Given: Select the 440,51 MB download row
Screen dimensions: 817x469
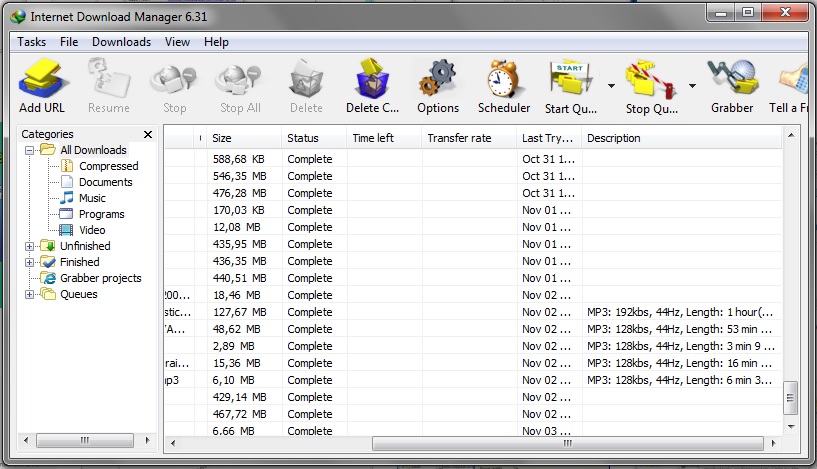Looking at the screenshot, I should click(x=473, y=278).
